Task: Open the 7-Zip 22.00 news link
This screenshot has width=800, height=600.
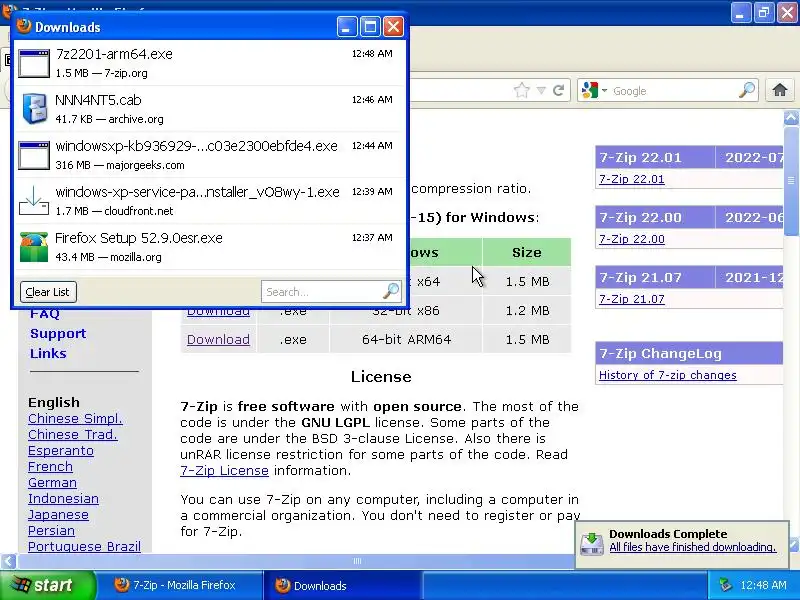Action: 632,239
